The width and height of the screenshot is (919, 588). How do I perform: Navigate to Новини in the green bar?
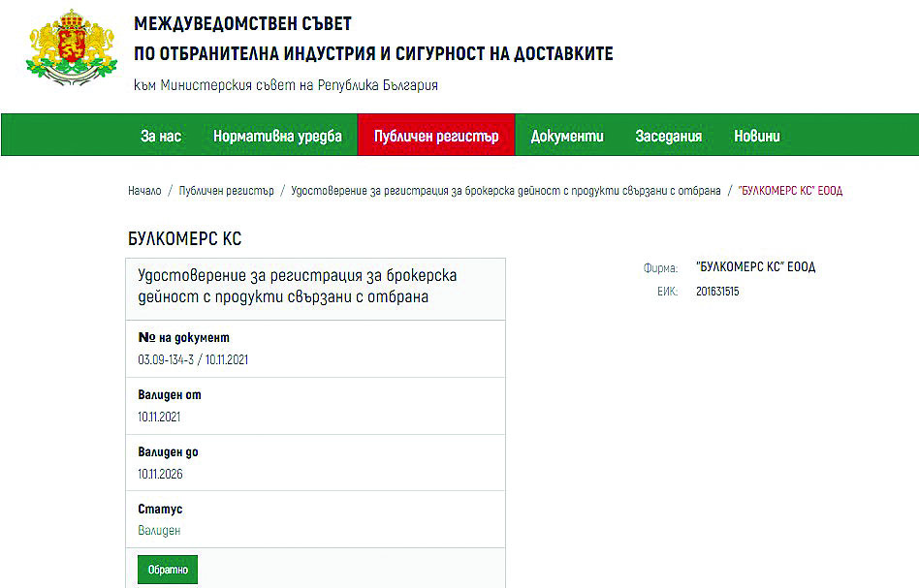coord(757,136)
